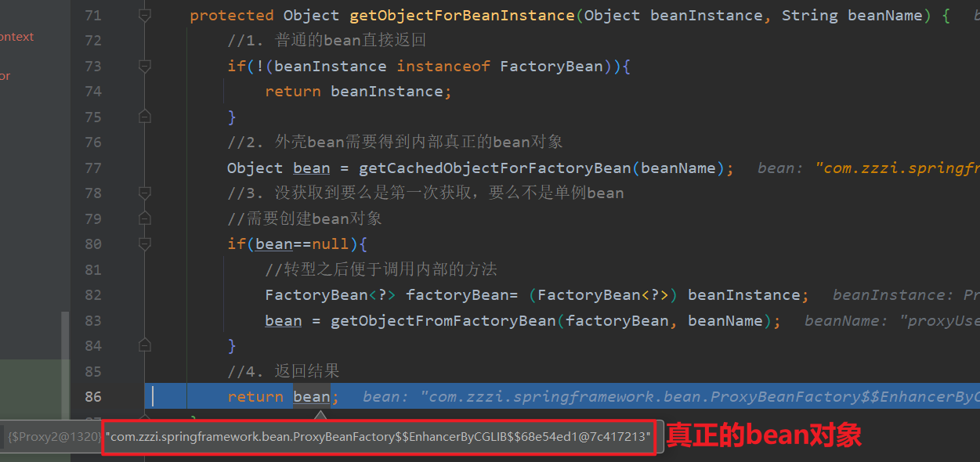980x462 pixels.
Task: Click the comment fold end marker at line 79
Action: tap(144, 218)
